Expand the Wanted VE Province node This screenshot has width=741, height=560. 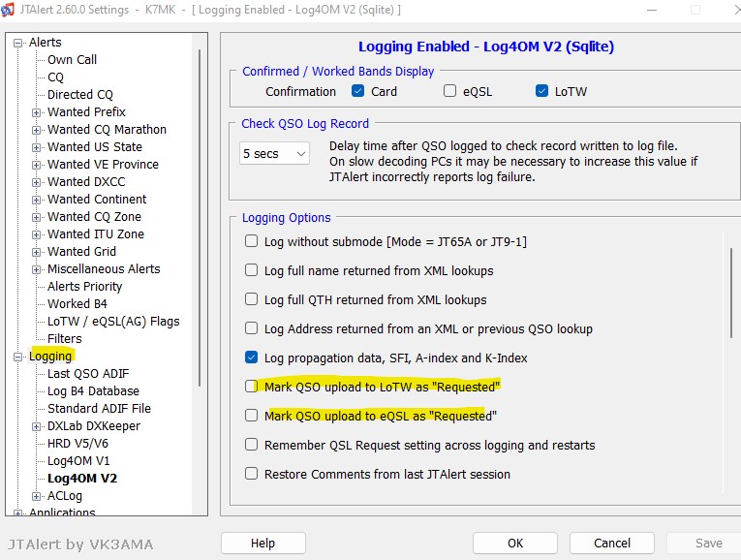coord(36,165)
